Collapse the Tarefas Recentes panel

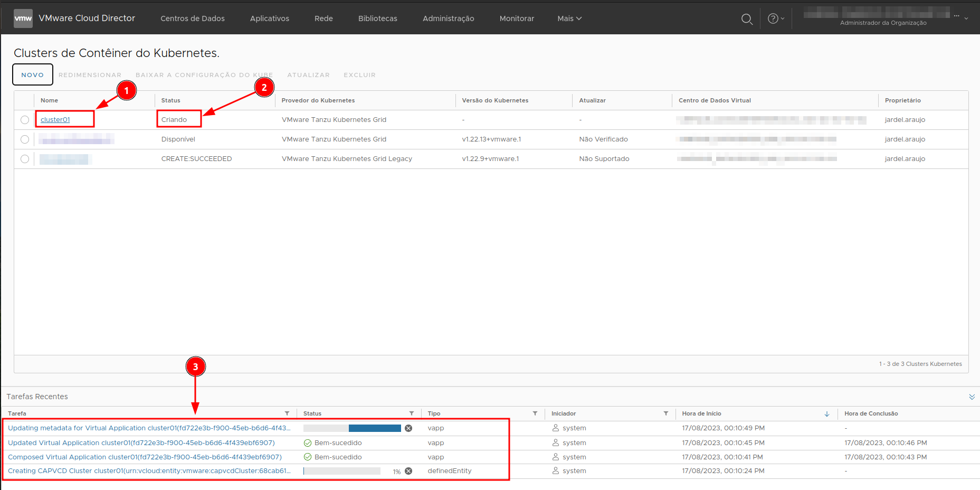[972, 397]
